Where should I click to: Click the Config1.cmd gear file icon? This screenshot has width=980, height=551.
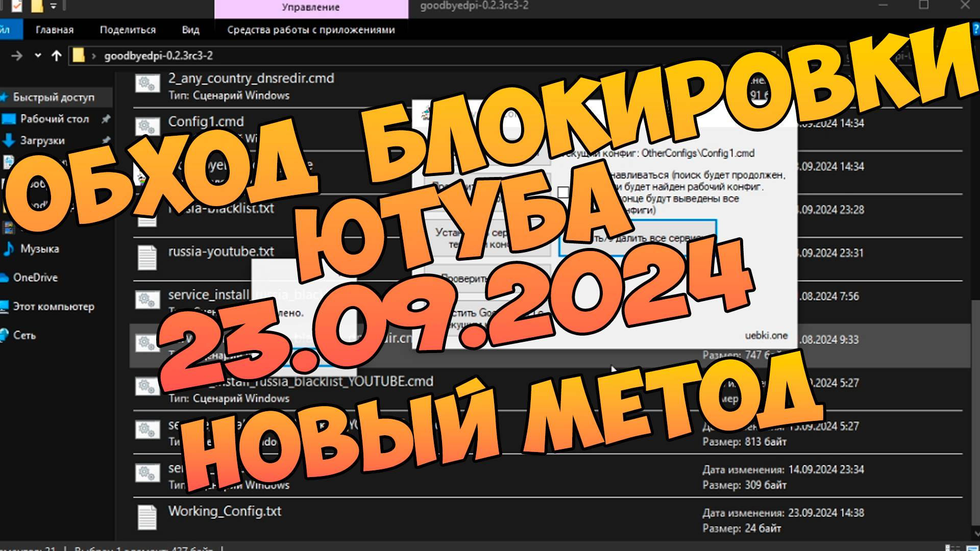147,127
